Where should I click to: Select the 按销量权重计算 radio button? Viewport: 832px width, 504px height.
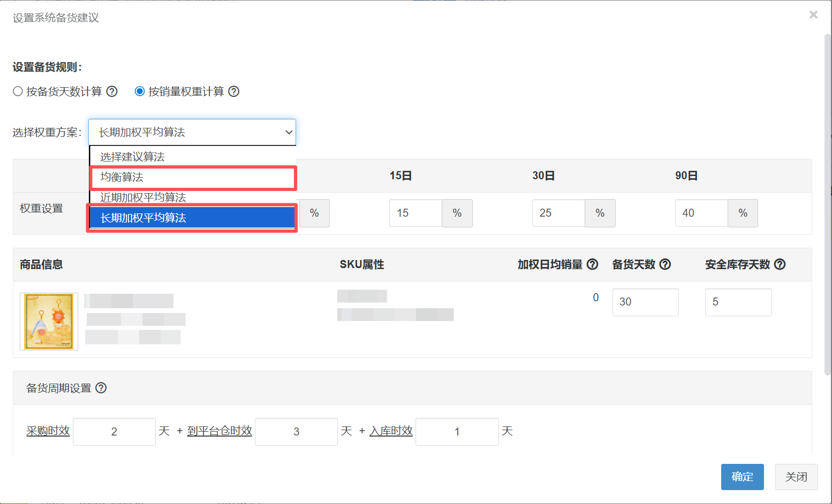coord(140,91)
